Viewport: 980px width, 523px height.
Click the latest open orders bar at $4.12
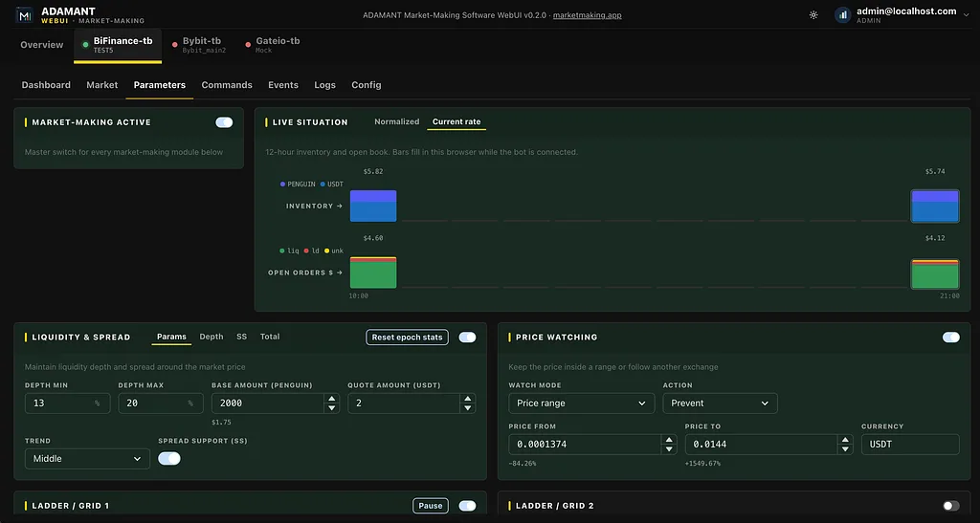click(x=935, y=274)
